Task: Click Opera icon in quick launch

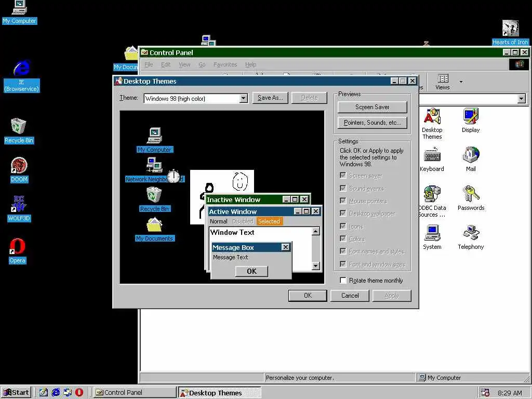Action: tap(79, 392)
